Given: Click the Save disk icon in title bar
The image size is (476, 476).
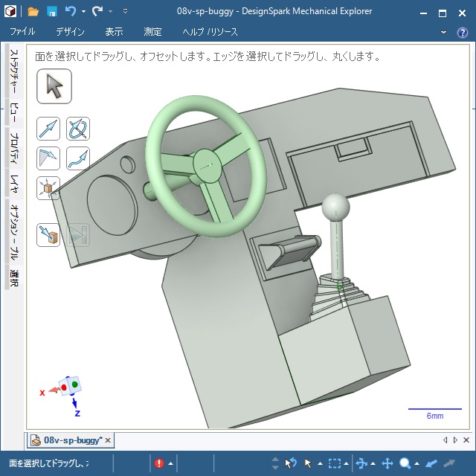Looking at the screenshot, I should (x=52, y=12).
